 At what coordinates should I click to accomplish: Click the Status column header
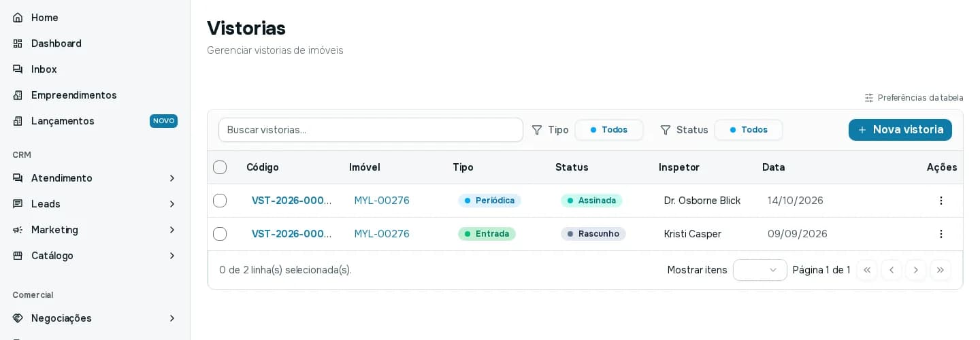[572, 167]
